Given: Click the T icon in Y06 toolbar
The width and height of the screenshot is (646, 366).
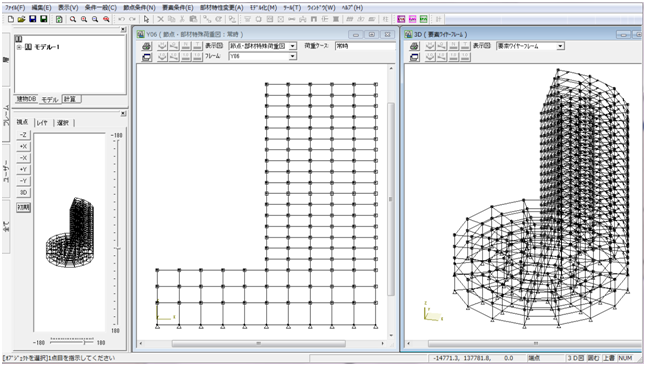Looking at the screenshot, I should (x=197, y=46).
